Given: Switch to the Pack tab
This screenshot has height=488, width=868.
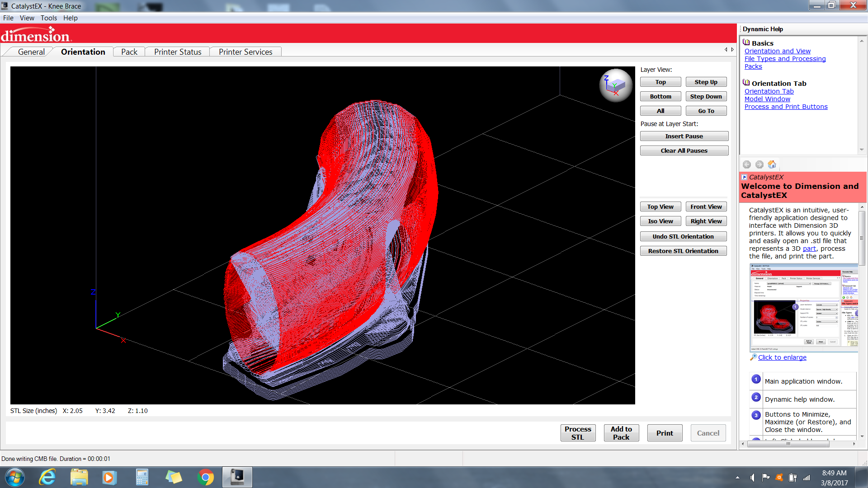Looking at the screenshot, I should point(129,52).
